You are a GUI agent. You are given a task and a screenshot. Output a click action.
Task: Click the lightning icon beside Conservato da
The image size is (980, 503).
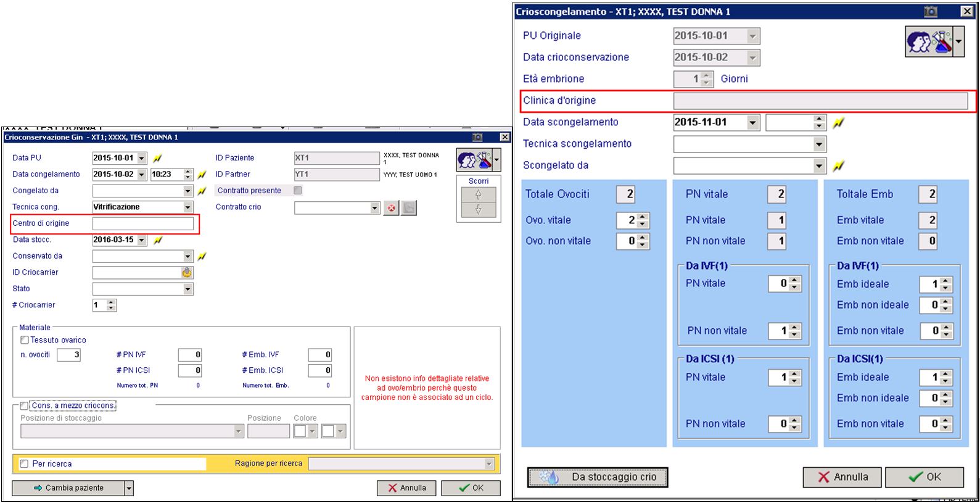[x=201, y=256]
